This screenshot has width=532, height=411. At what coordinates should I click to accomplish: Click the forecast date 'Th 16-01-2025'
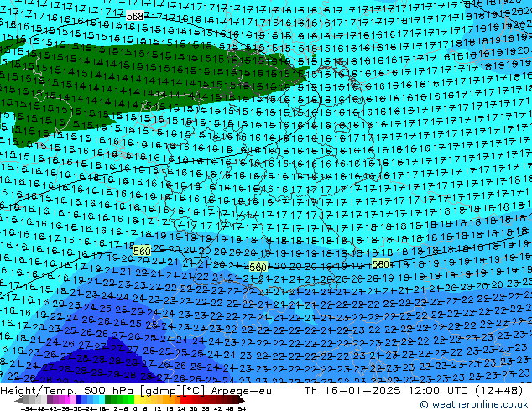[x=352, y=391]
